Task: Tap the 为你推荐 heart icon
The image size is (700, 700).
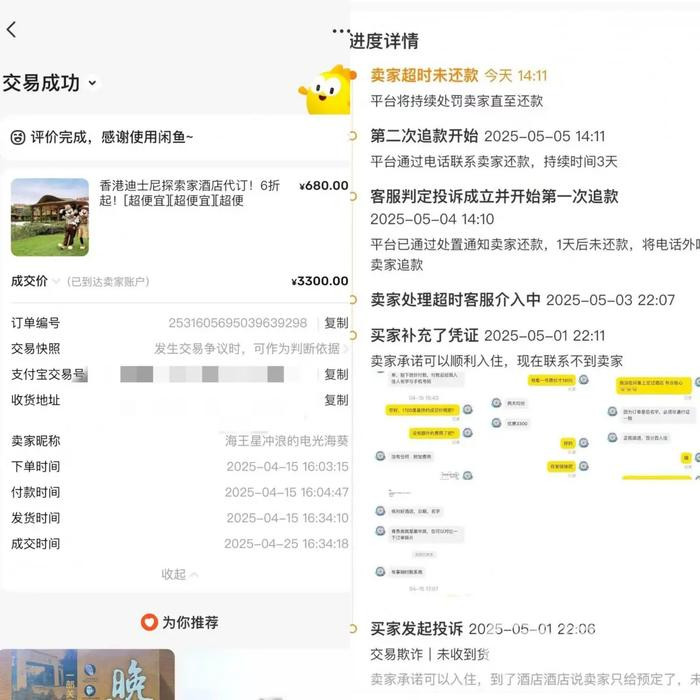Action: point(149,622)
